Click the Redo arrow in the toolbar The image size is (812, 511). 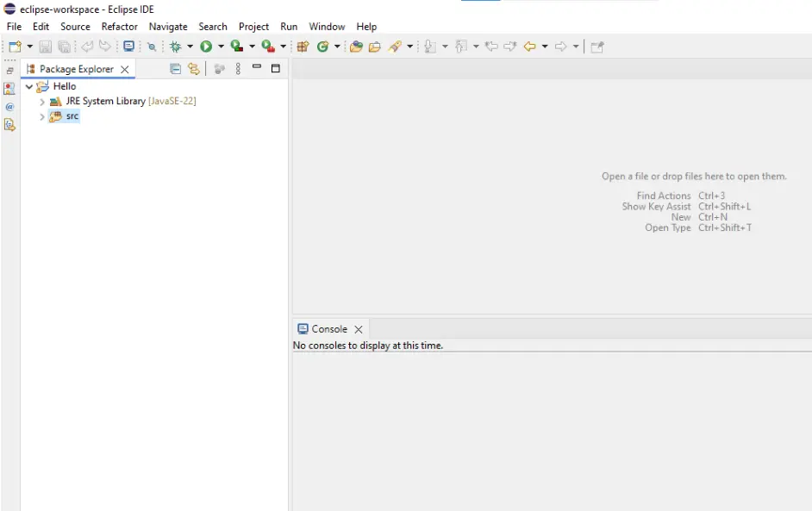tap(105, 47)
